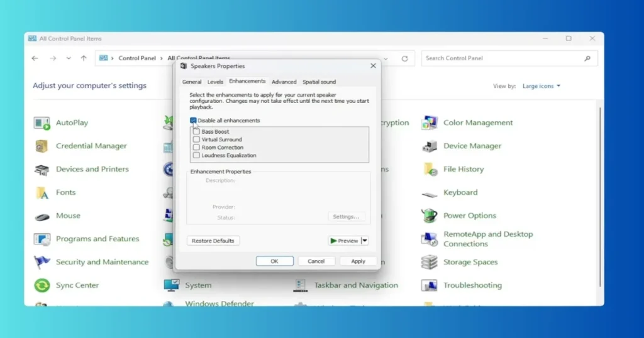Switch to the Levels tab
This screenshot has height=338, width=644.
tap(215, 82)
